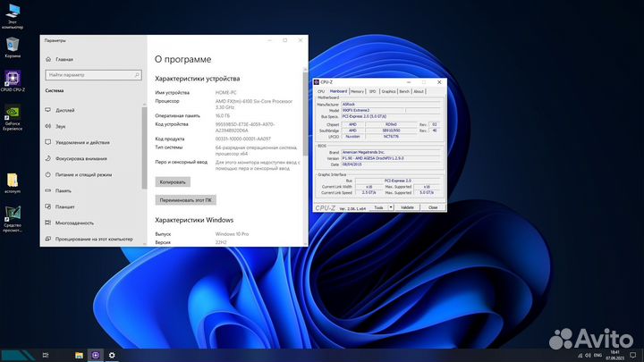Click Переименовать этот ПК button
The width and height of the screenshot is (644, 362).
coord(186,200)
